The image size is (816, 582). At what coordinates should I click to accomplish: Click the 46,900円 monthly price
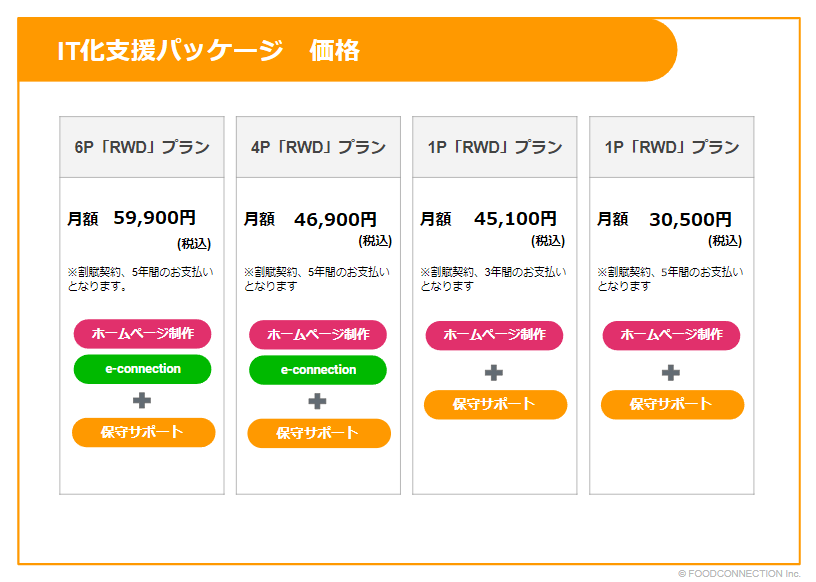click(x=335, y=220)
